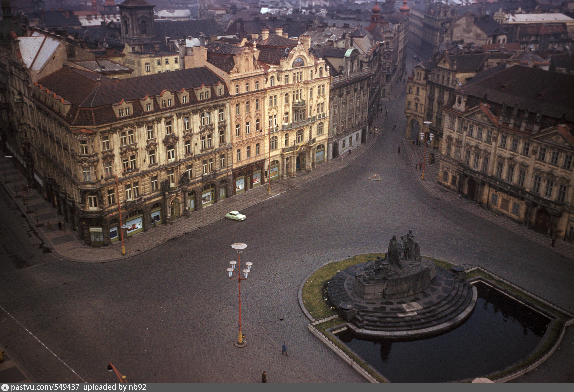The width and height of the screenshot is (574, 392).
Task: Click the pastvu.com/549437 link text
Action: pos(45,387)
